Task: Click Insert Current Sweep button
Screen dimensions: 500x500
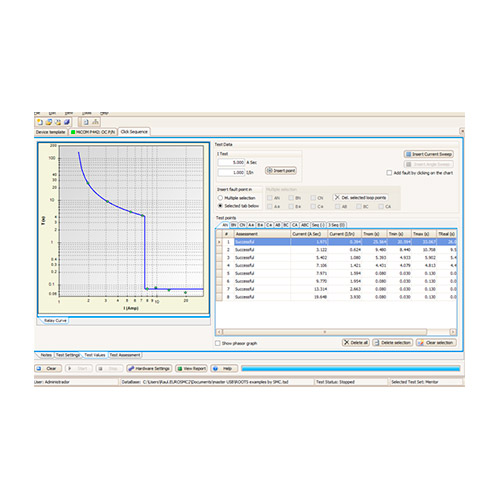Action: (x=429, y=154)
